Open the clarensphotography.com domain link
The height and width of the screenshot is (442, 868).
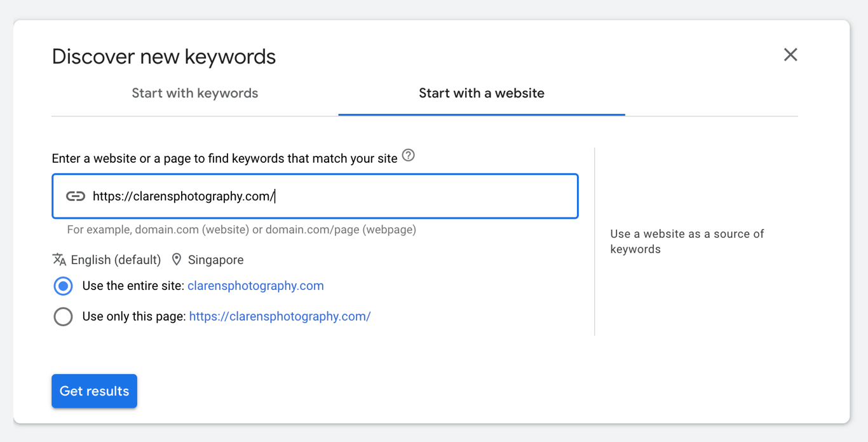255,286
